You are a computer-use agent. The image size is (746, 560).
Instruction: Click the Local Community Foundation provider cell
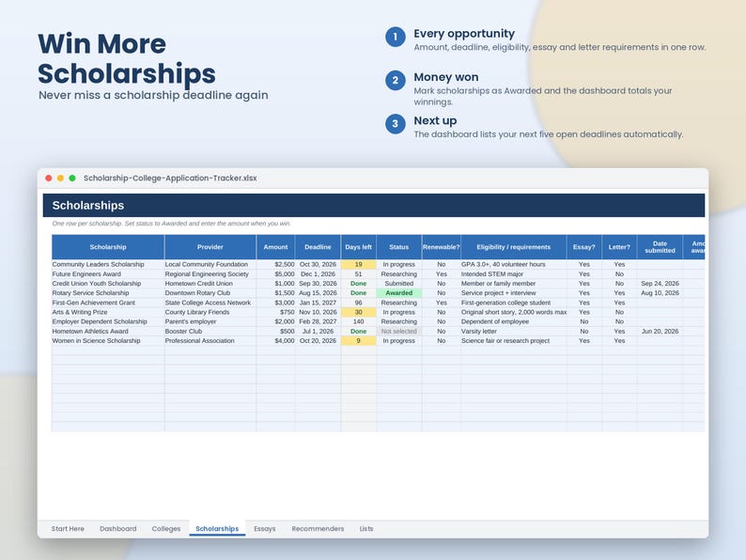click(210, 265)
